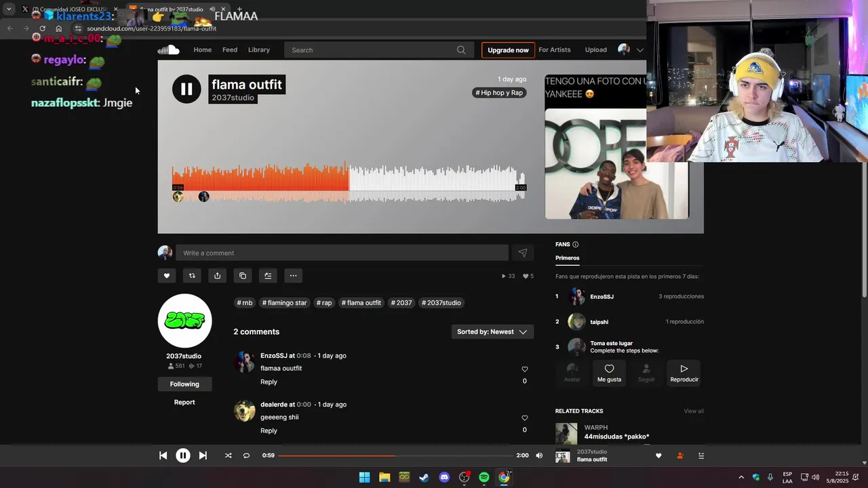Expand the profile avatar menu arrow
Screen dimensions: 868x488
coord(640,50)
